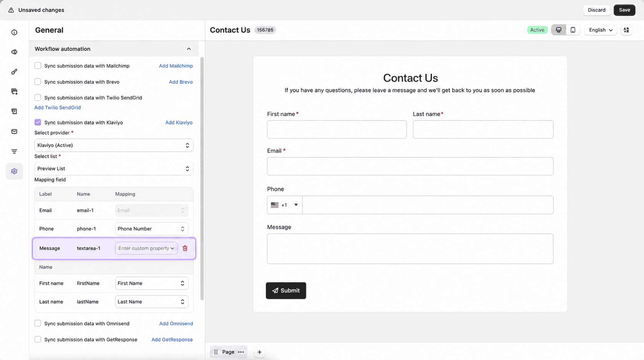Delete the Message mapping row with trash icon
Viewport: 644px width, 360px height.
(185, 248)
